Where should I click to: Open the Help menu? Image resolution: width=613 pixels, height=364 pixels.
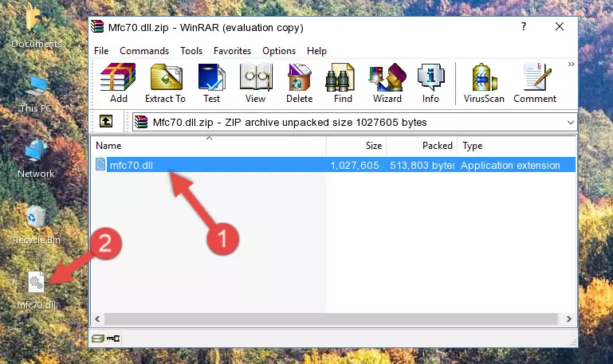pos(316,51)
